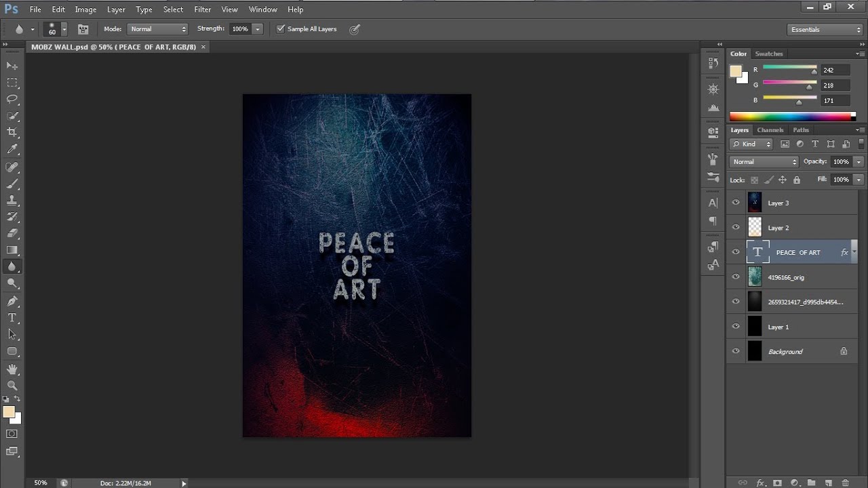Hide the Background layer
The image size is (868, 488).
click(x=736, y=351)
